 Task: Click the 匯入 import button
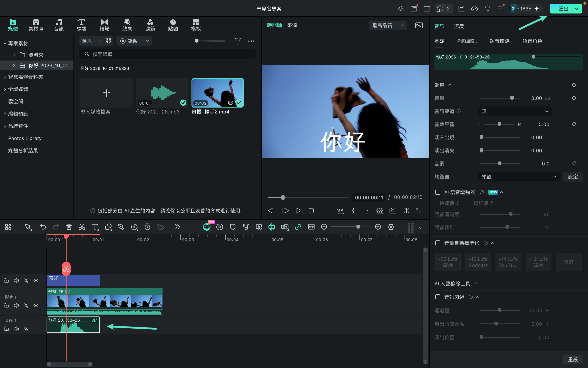(x=87, y=41)
